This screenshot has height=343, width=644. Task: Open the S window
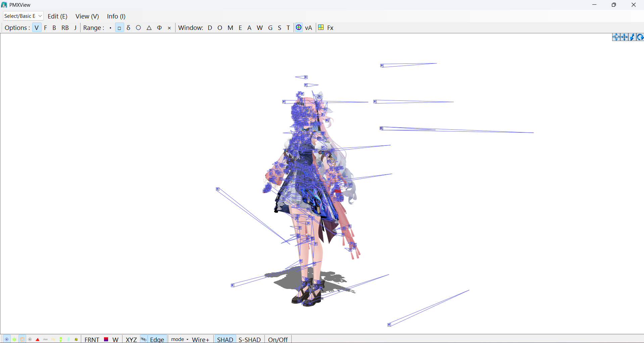click(280, 28)
